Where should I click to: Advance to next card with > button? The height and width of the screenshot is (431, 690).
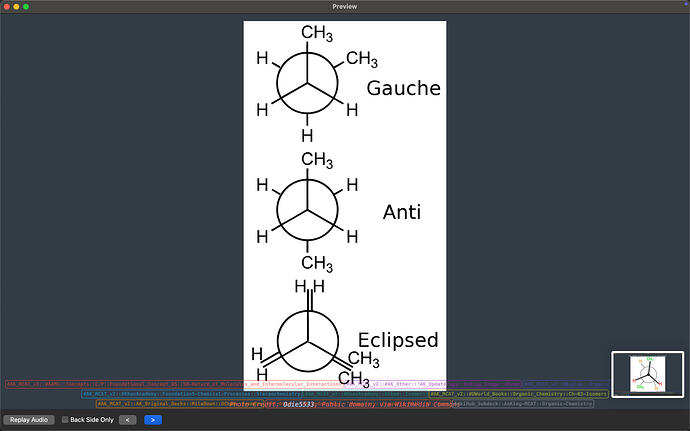(153, 420)
